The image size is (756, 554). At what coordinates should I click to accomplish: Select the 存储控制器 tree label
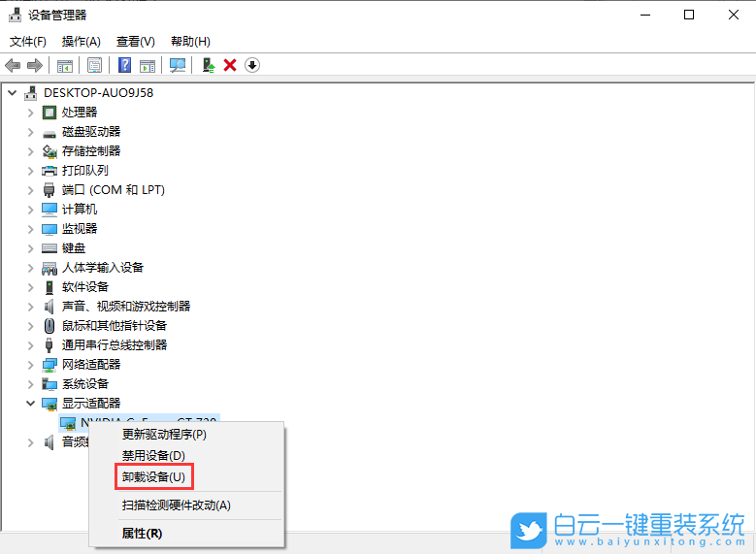click(x=91, y=151)
